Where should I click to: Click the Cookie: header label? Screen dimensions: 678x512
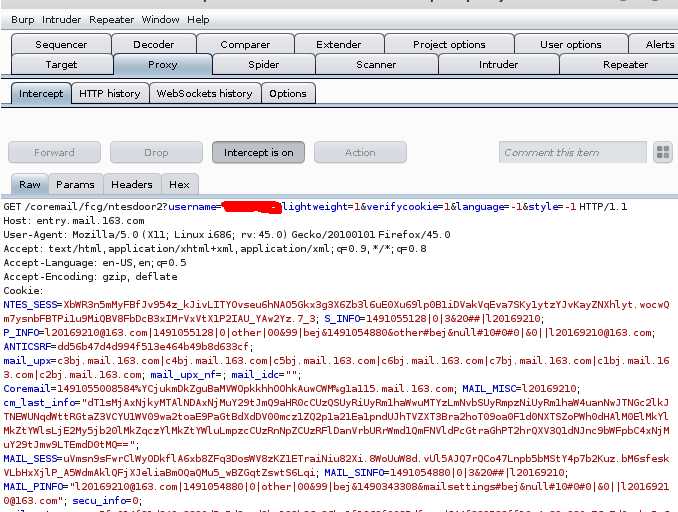pyautogui.click(x=23, y=291)
